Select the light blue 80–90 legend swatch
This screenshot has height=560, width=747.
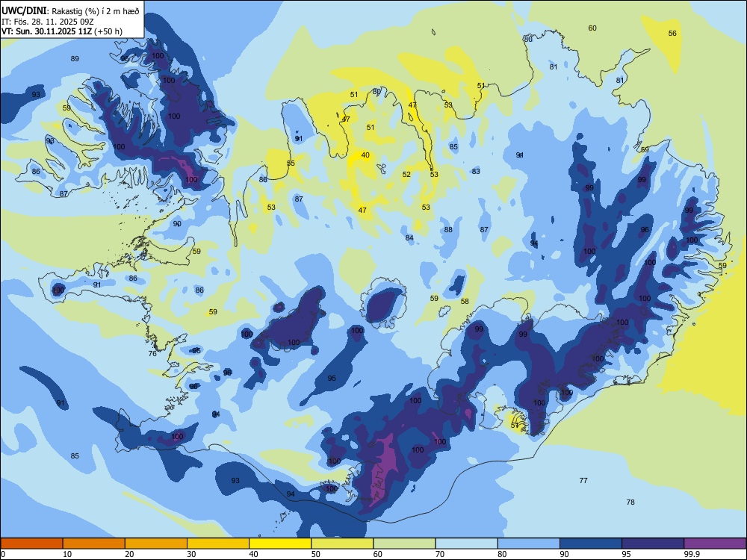coord(528,544)
